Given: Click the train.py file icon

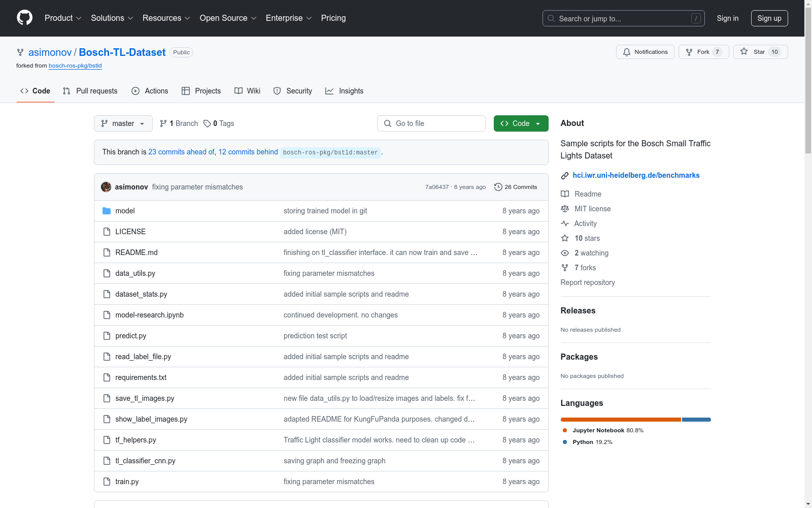Looking at the screenshot, I should pos(107,482).
